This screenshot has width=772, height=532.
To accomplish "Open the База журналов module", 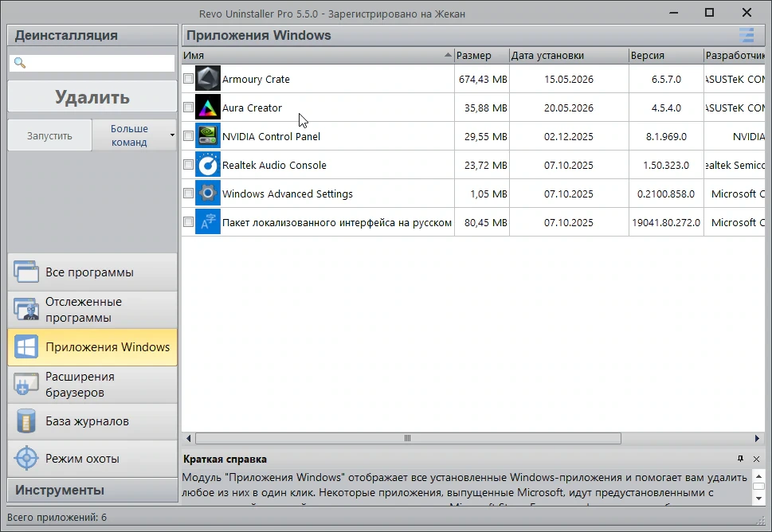I will 92,421.
